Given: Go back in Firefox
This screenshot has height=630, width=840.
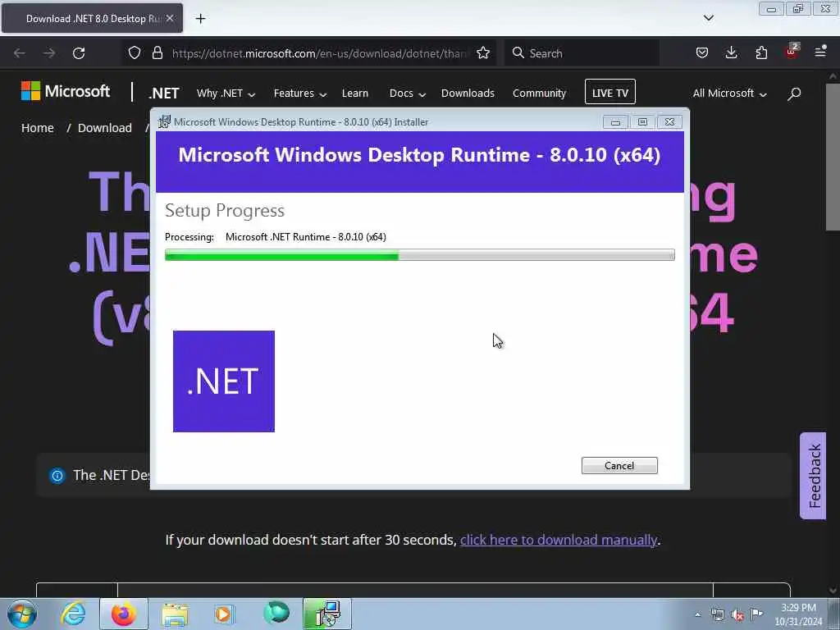Looking at the screenshot, I should tap(20, 53).
